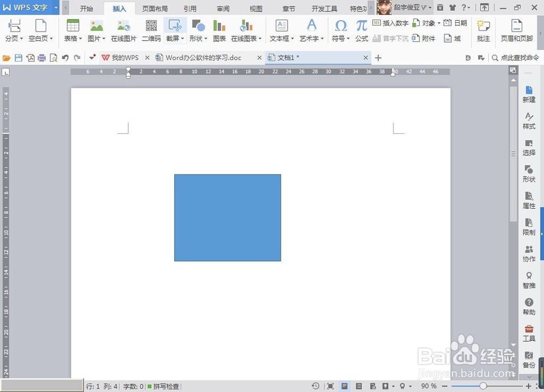Select the blue rectangle shape on the page
The image size is (544, 392).
pyautogui.click(x=227, y=217)
